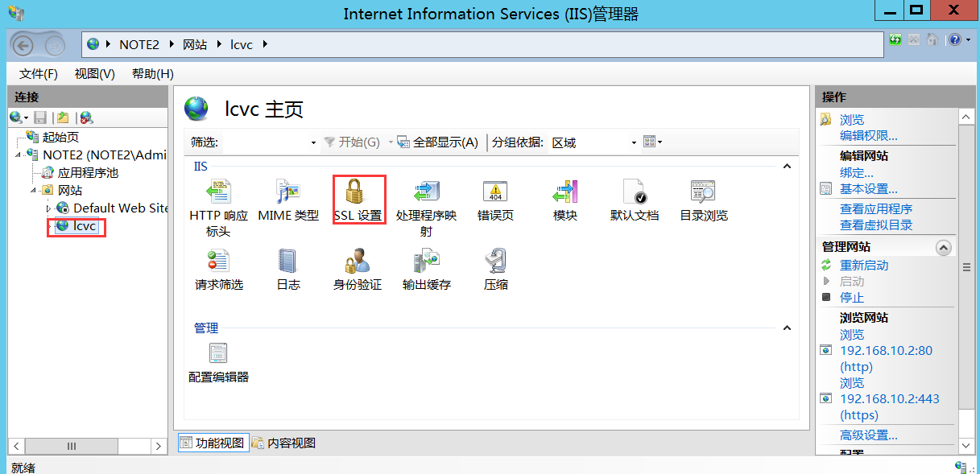Screen dimensions: 980x474
Task: Expand the Default Web Site tree node
Action: tap(48, 208)
